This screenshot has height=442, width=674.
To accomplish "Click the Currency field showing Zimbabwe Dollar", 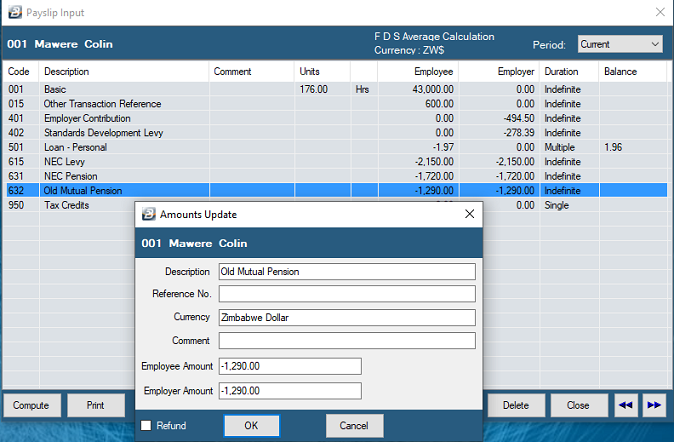I will (347, 317).
